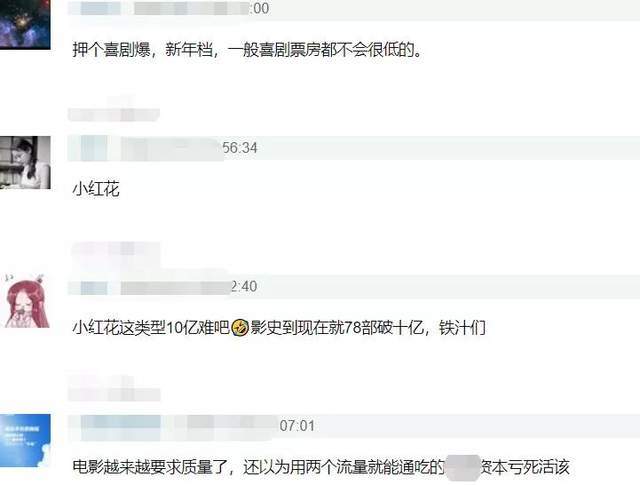This screenshot has height=485, width=640.
Task: Click the timestamp 2:40
Action: [x=244, y=287]
